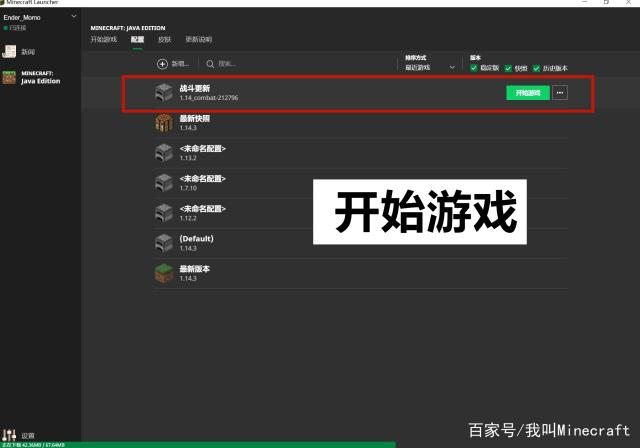Click furnace icon of the 1.12.2 profile
The width and height of the screenshot is (640, 448).
[x=164, y=213]
